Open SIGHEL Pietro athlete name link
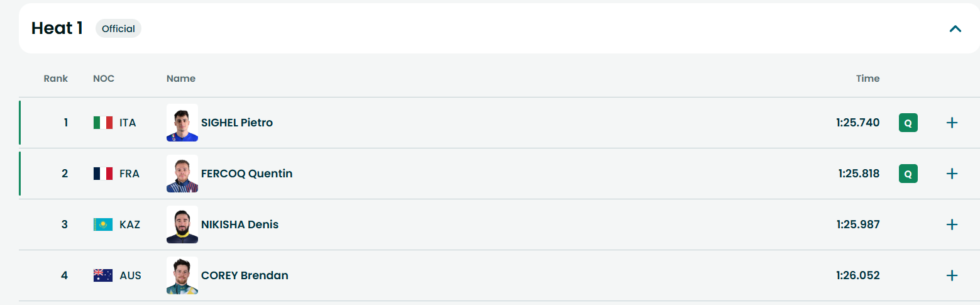Image resolution: width=980 pixels, height=305 pixels. 237,123
